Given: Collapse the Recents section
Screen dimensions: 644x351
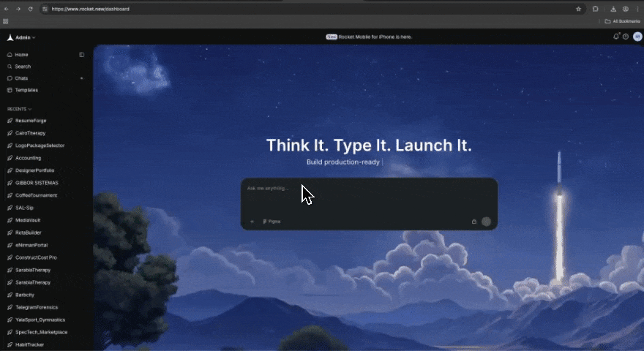Looking at the screenshot, I should coord(19,109).
